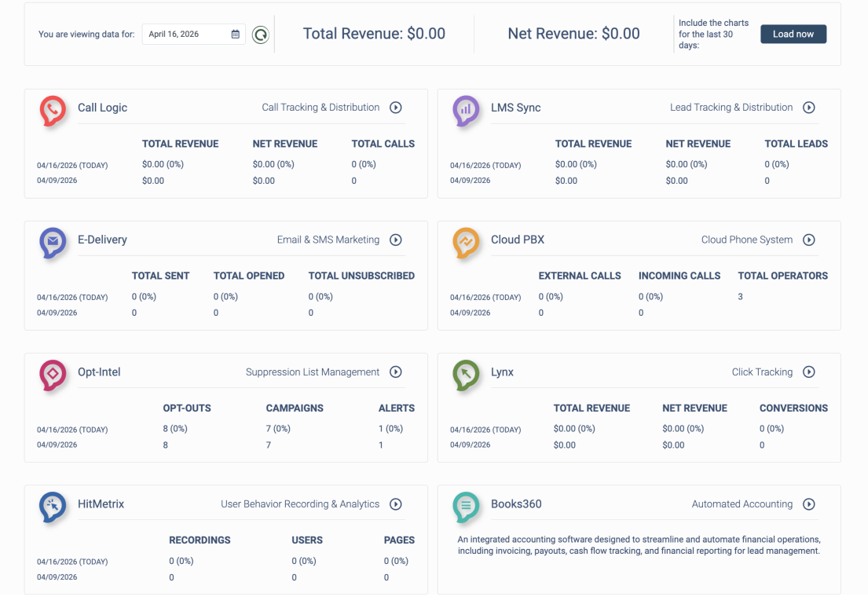Open the calendar date picker icon

[236, 35]
